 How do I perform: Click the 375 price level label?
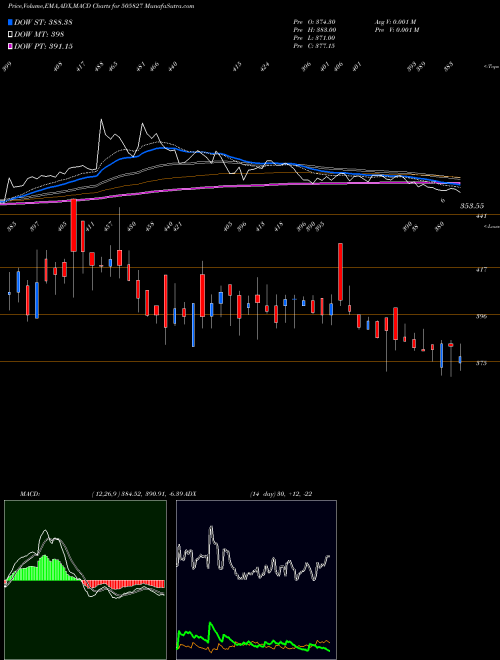point(481,363)
